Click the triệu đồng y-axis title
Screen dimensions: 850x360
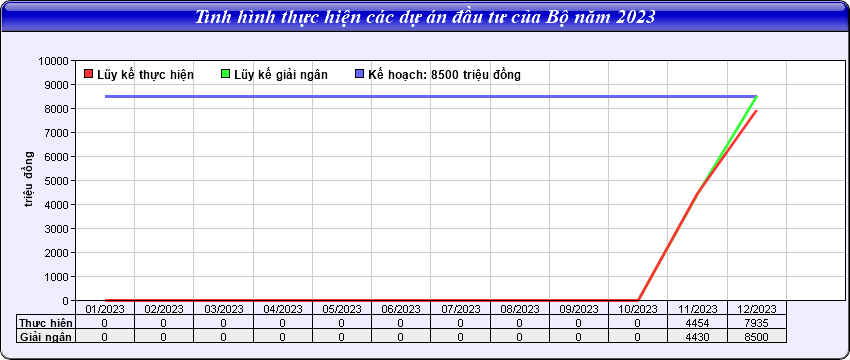[x=29, y=180]
